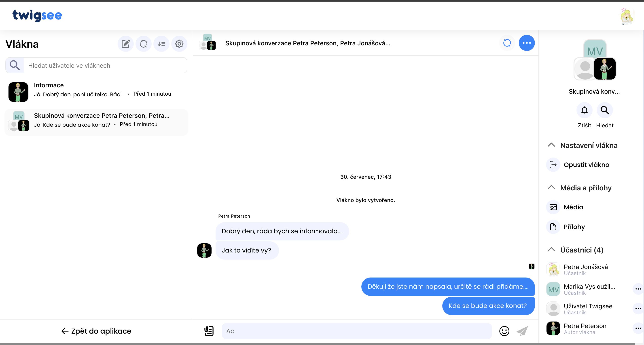The image size is (644, 345).
Task: Click the attachment icon in message bar
Action: (208, 330)
